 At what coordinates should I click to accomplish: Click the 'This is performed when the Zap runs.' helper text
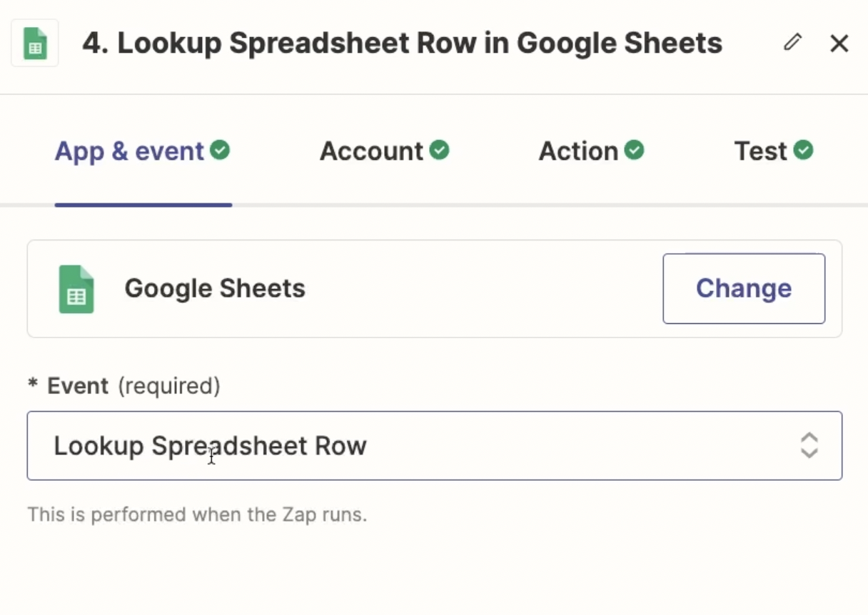pyautogui.click(x=197, y=514)
